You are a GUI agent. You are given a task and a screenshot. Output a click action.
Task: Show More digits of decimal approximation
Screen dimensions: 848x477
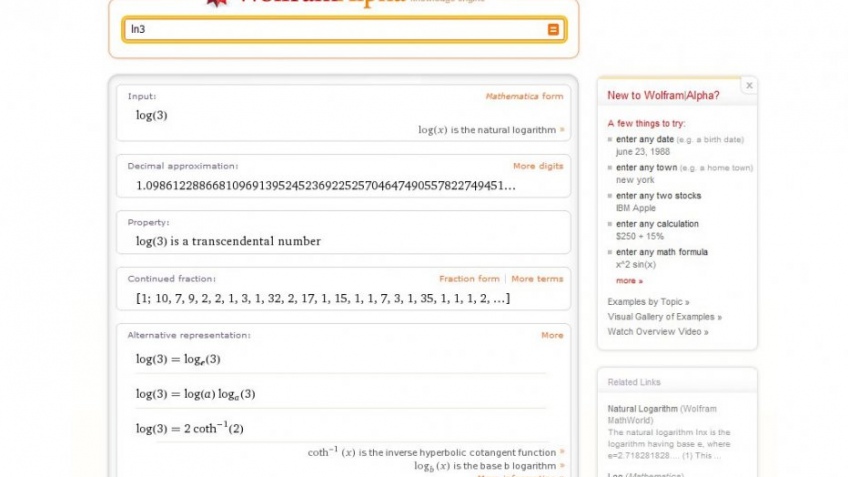click(x=538, y=166)
